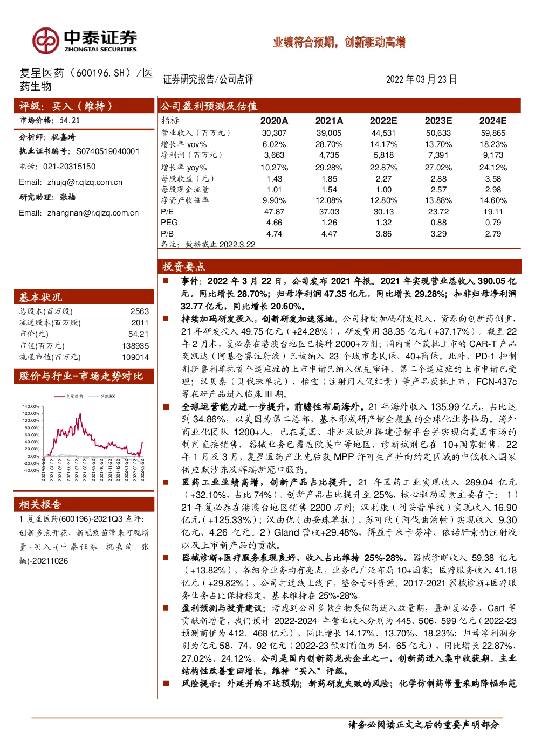Click 2020A P/E value 47.87
The image size is (535, 756).
coord(274,212)
